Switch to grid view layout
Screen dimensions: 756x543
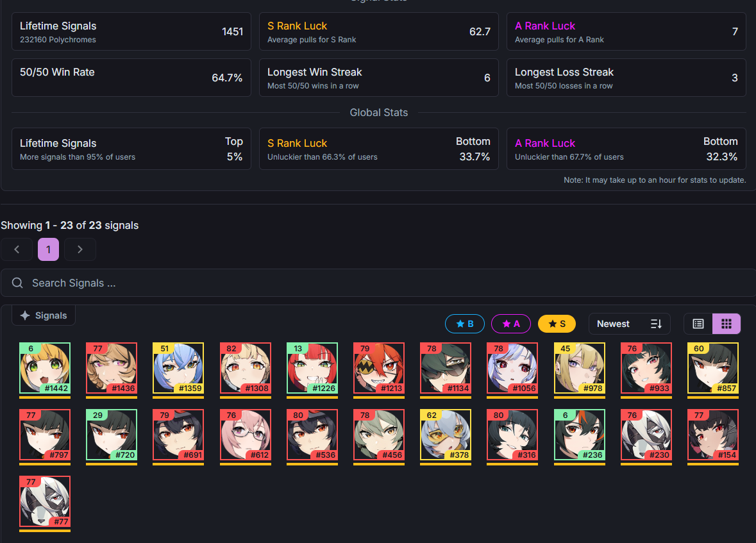[x=726, y=324]
